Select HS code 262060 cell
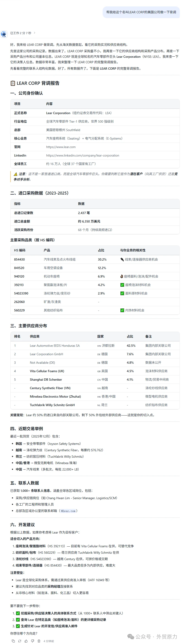This screenshot has width=183, height=644. [19, 302]
